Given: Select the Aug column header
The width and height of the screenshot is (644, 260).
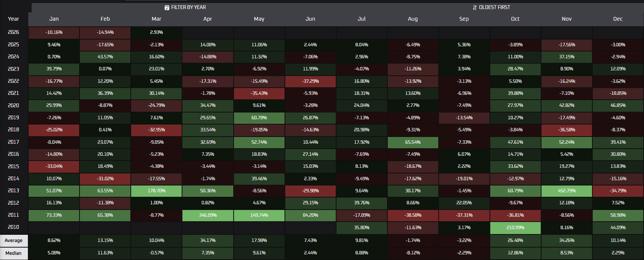Looking at the screenshot, I should pos(413,19).
